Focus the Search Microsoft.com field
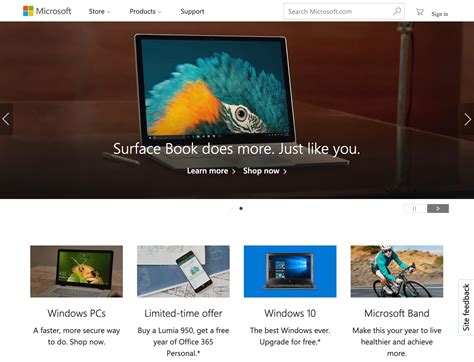 338,11
